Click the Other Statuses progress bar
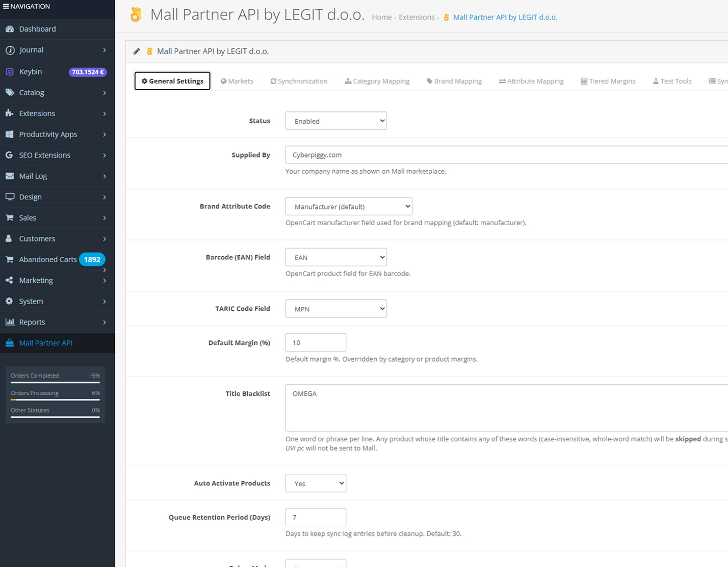 [55, 417]
